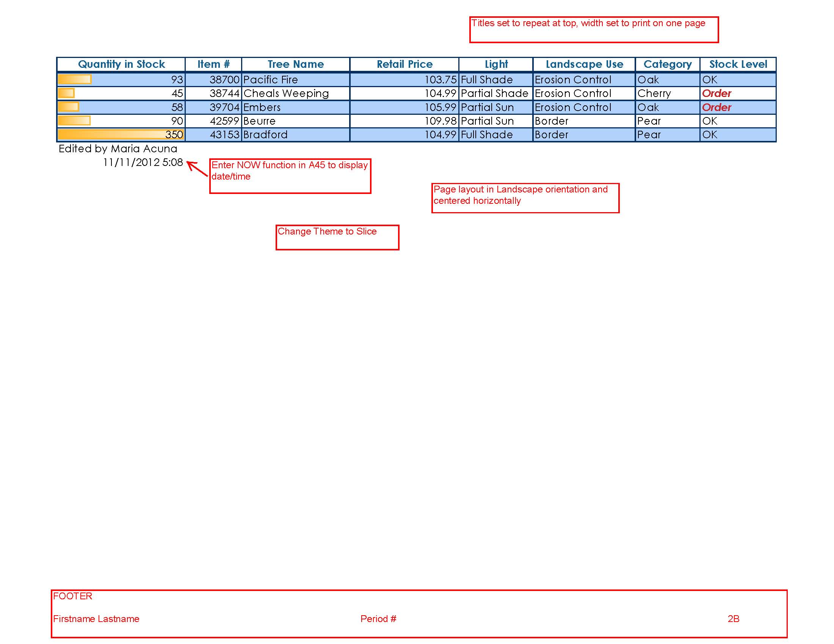Select the retail price 105.99

pyautogui.click(x=404, y=107)
